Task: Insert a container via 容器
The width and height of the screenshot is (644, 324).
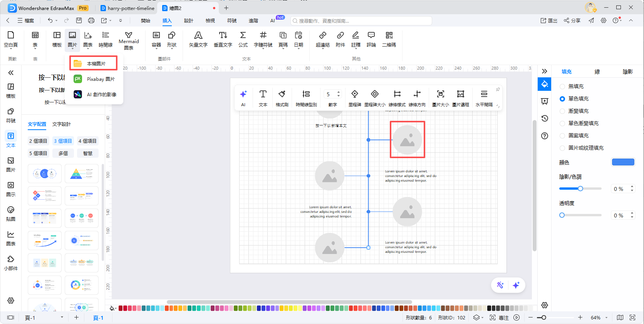Action: (x=156, y=39)
